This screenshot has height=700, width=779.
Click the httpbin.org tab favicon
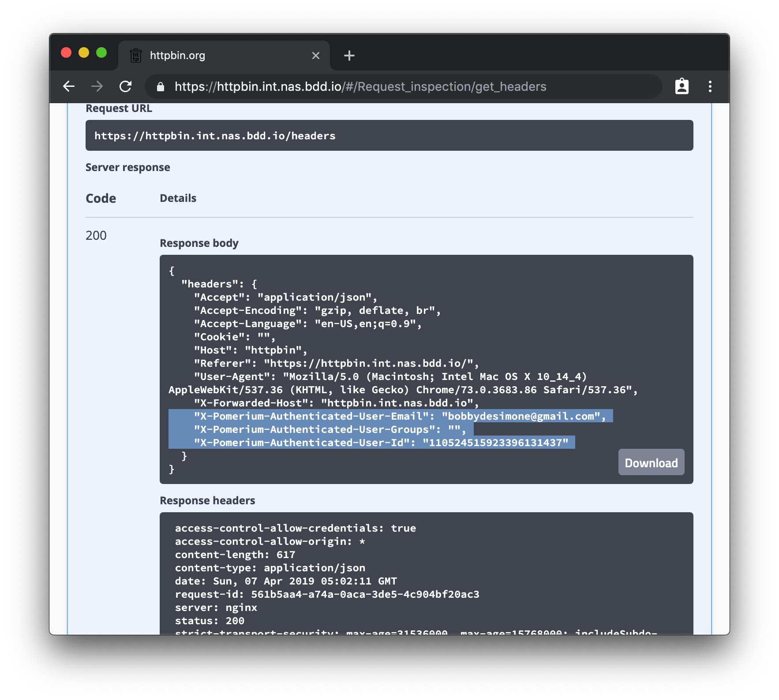[136, 56]
